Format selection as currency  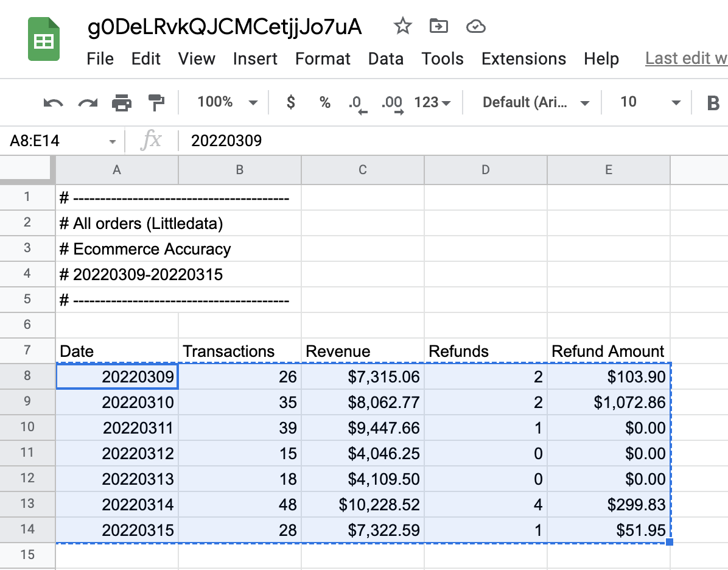(x=291, y=102)
